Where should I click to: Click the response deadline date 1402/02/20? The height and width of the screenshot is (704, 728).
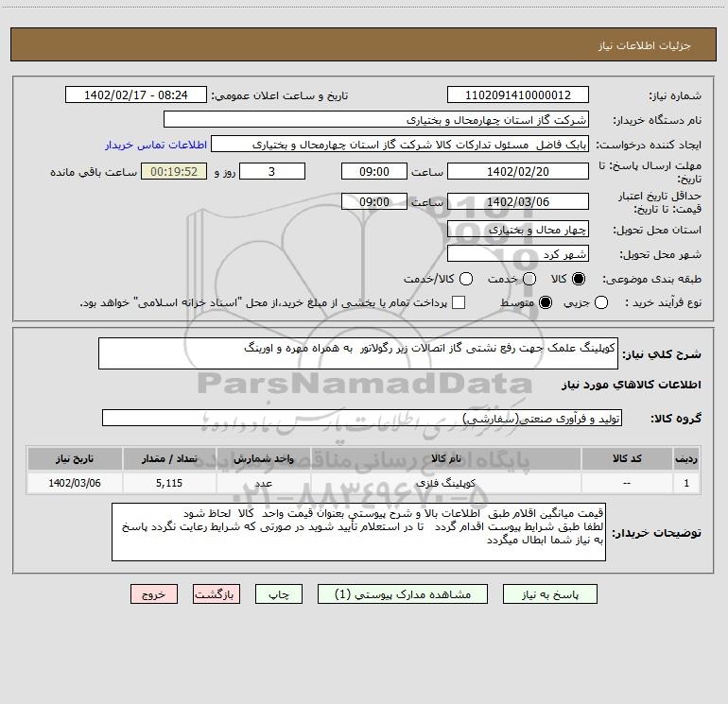518,171
